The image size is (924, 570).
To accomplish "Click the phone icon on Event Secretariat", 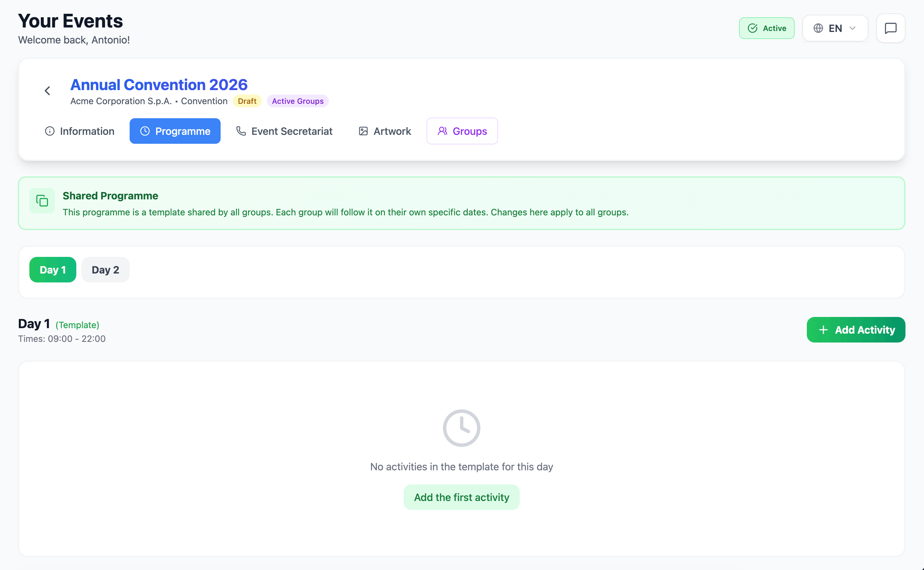I will [241, 131].
